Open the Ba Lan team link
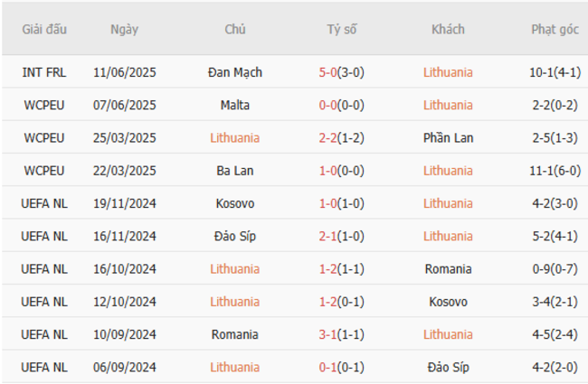 235,171
